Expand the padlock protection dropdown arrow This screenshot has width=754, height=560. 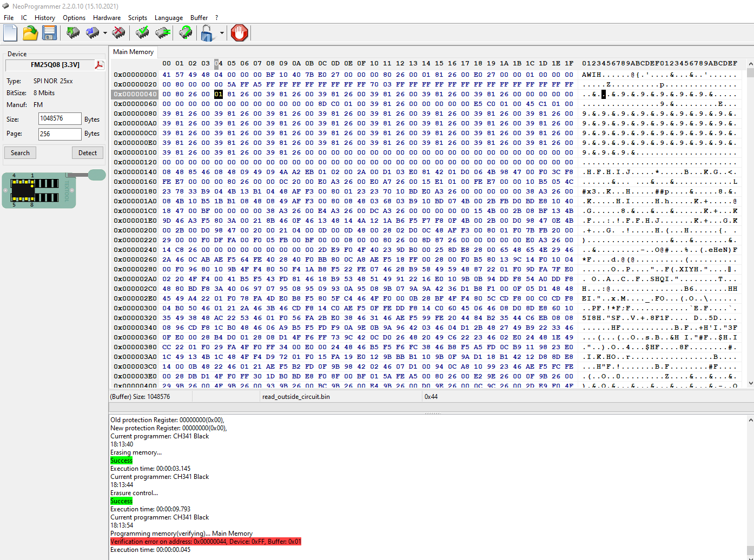tap(222, 33)
